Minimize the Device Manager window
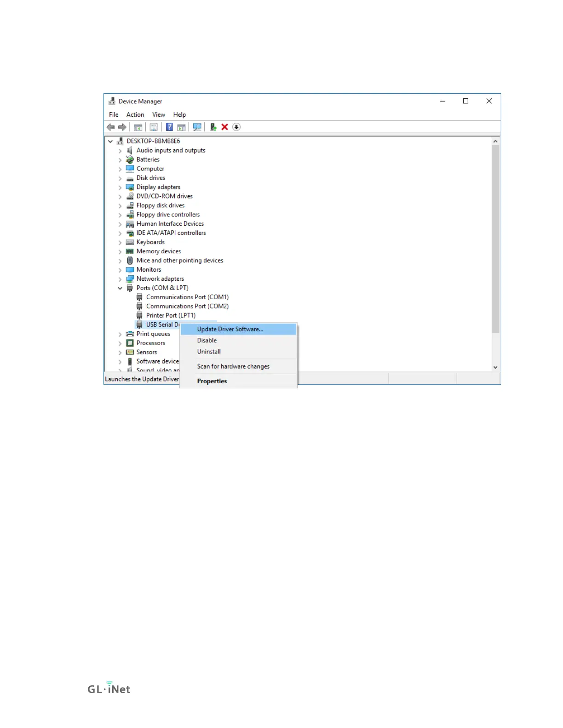Image resolution: width=563 pixels, height=728 pixels. [442, 101]
